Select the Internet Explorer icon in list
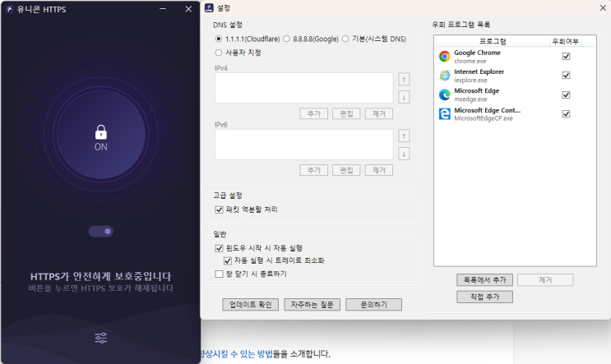The image size is (611, 364). (x=445, y=76)
